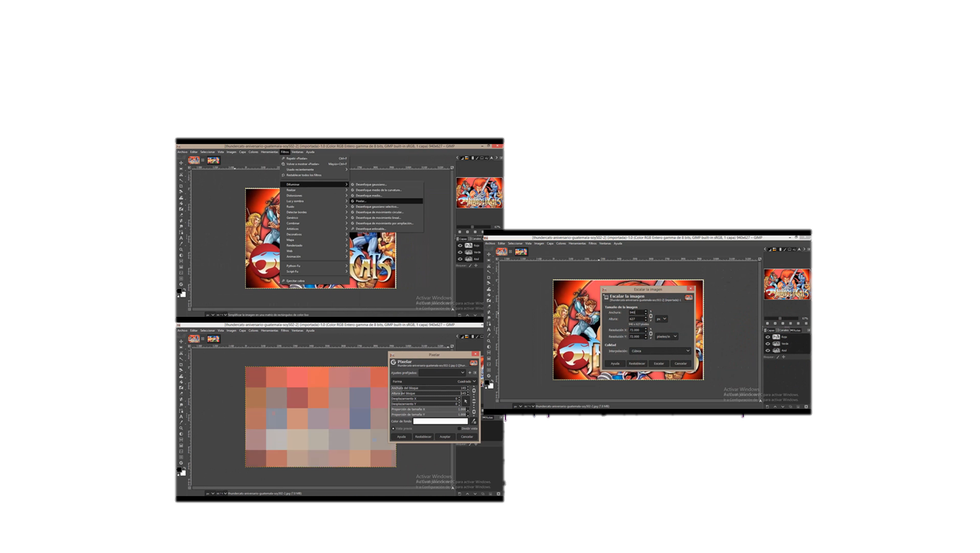Click Aceptar in the Pixelar dialog
The width and height of the screenshot is (980, 553).
click(x=445, y=437)
